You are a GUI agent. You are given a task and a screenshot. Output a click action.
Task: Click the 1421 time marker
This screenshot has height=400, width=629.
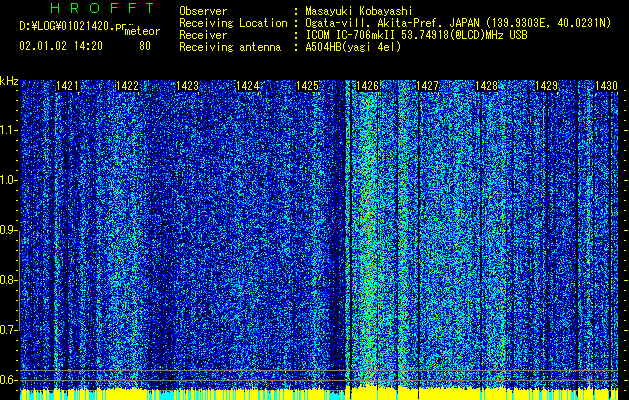point(67,86)
